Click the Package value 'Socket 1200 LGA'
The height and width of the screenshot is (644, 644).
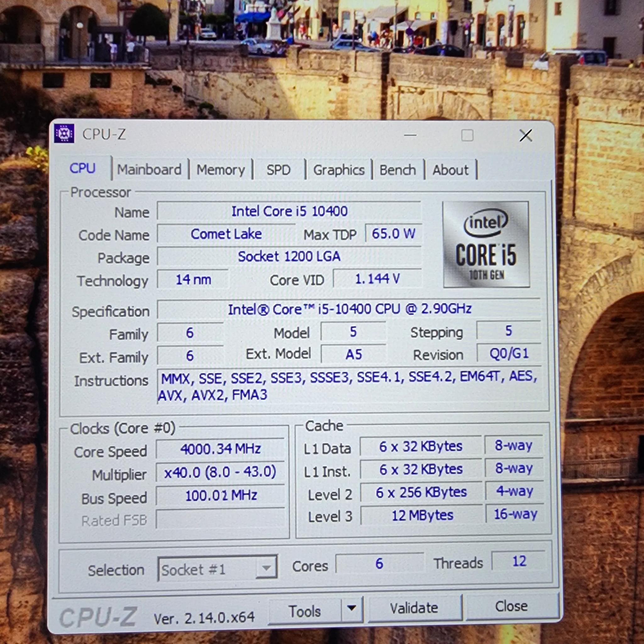point(289,256)
